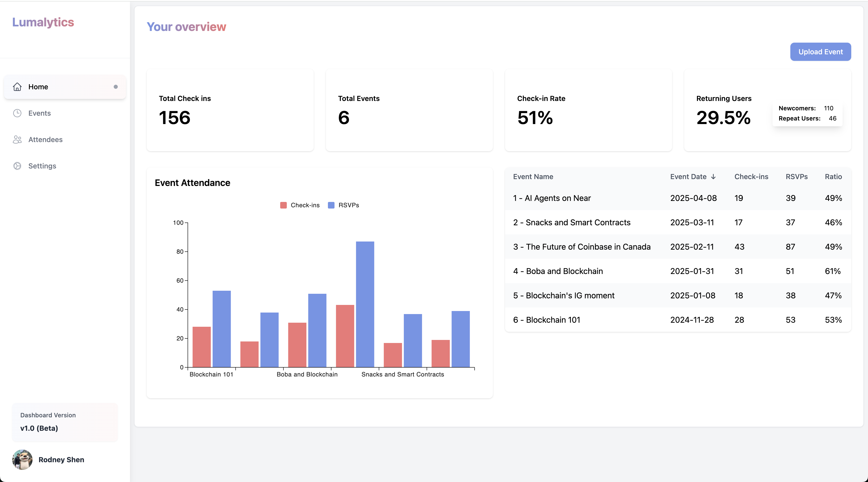Click the Lumalytics logo
Screen dimensions: 868x482
(x=43, y=22)
